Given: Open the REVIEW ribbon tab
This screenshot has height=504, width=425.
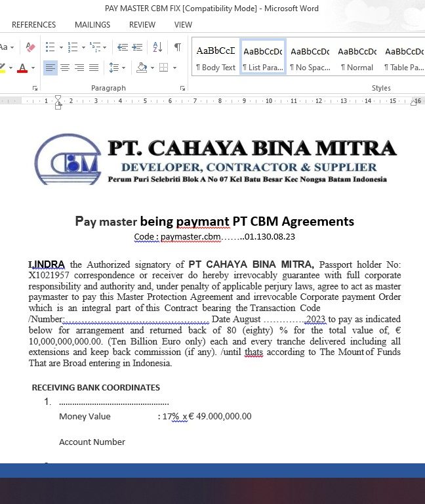Looking at the screenshot, I should pos(142,25).
